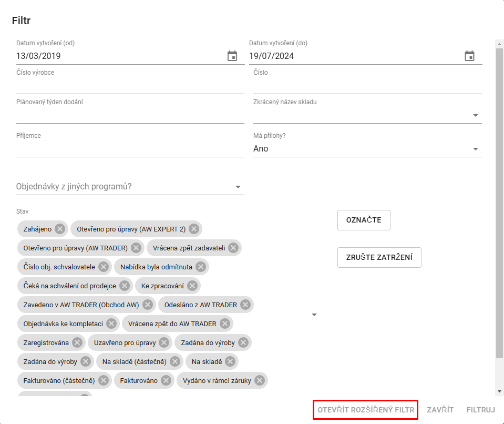
Task: Open calendar for creation date from field
Action: 232,56
